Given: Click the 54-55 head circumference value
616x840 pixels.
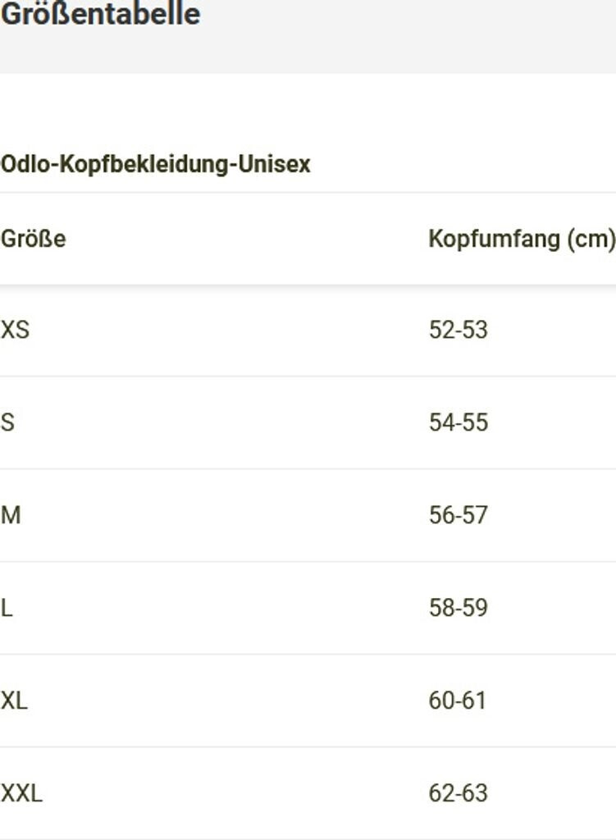Looking at the screenshot, I should (458, 422).
